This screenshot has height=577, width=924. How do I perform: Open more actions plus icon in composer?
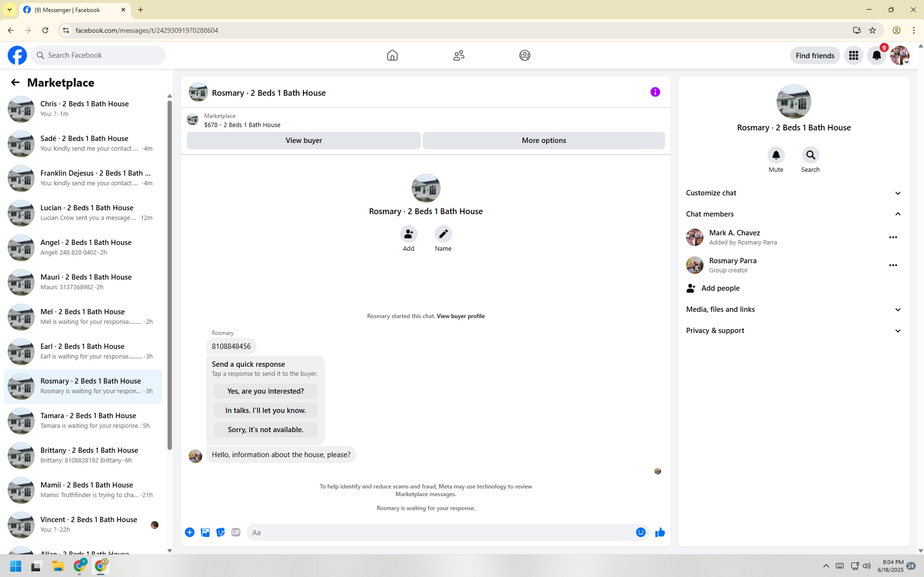pos(190,532)
